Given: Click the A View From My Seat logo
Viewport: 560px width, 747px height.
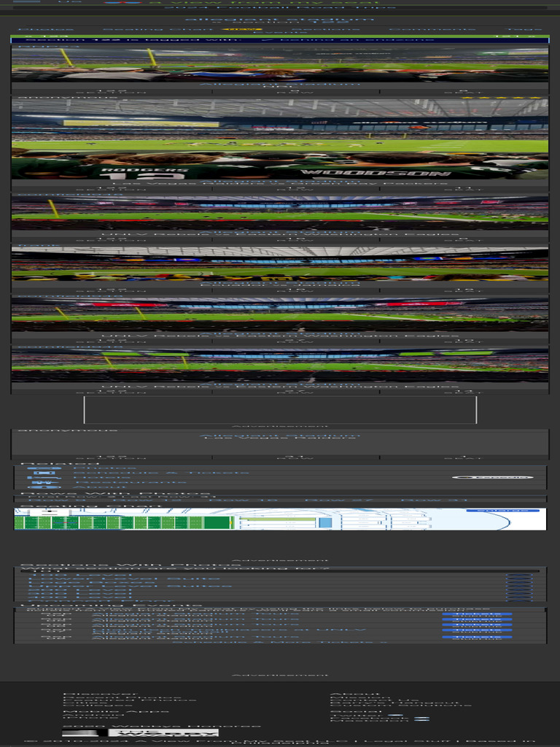Looking at the screenshot, I should point(241,2).
